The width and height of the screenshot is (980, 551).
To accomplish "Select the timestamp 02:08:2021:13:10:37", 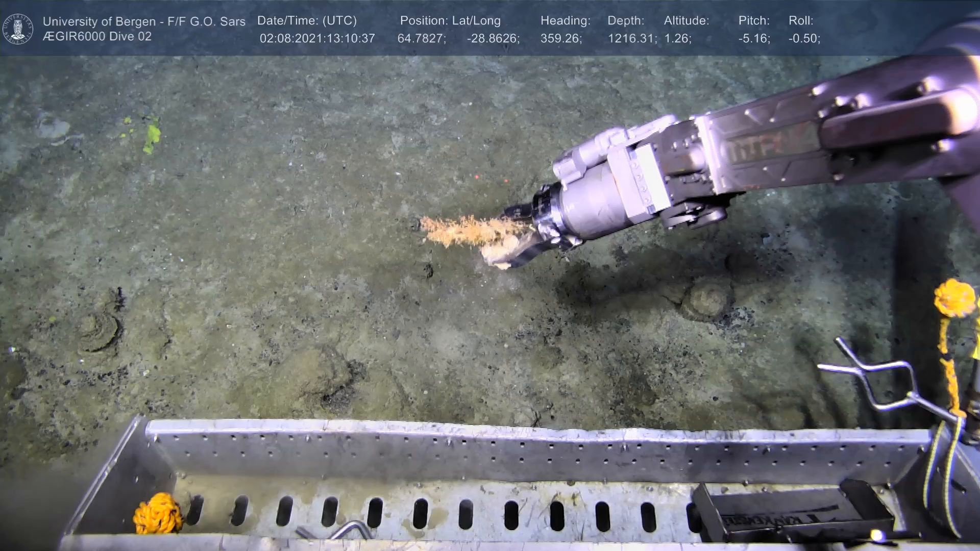I will 317,38.
